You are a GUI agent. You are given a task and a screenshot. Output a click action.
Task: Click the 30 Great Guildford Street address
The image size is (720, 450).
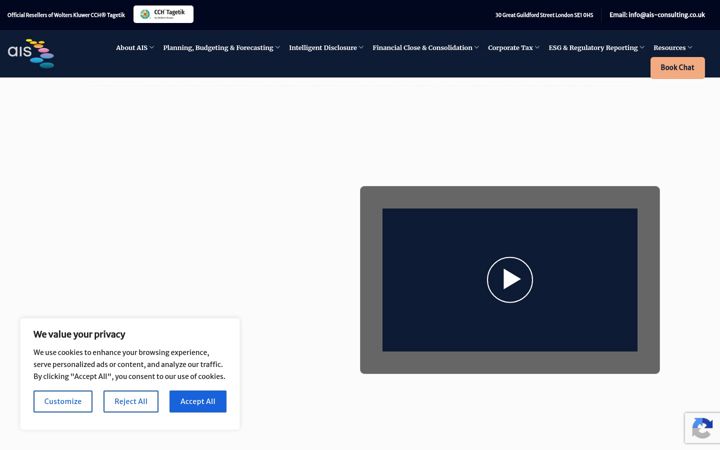(x=544, y=15)
